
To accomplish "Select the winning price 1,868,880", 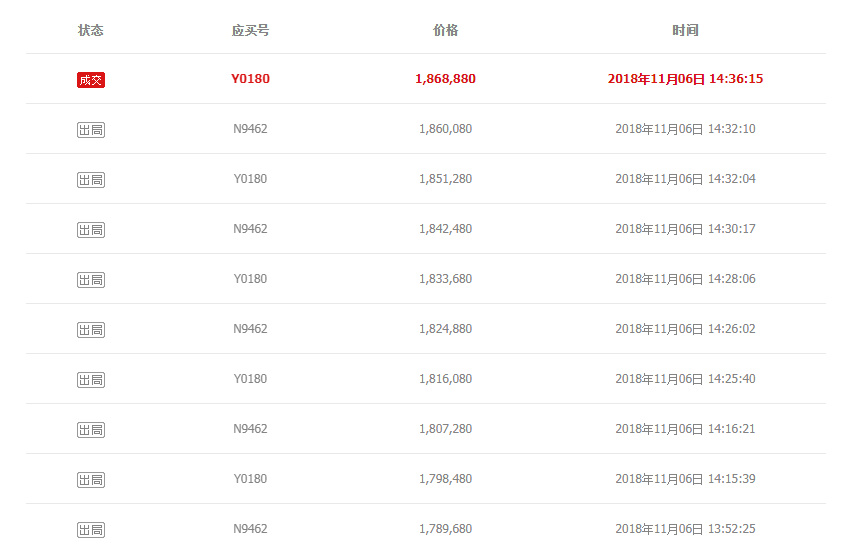I will [x=446, y=79].
